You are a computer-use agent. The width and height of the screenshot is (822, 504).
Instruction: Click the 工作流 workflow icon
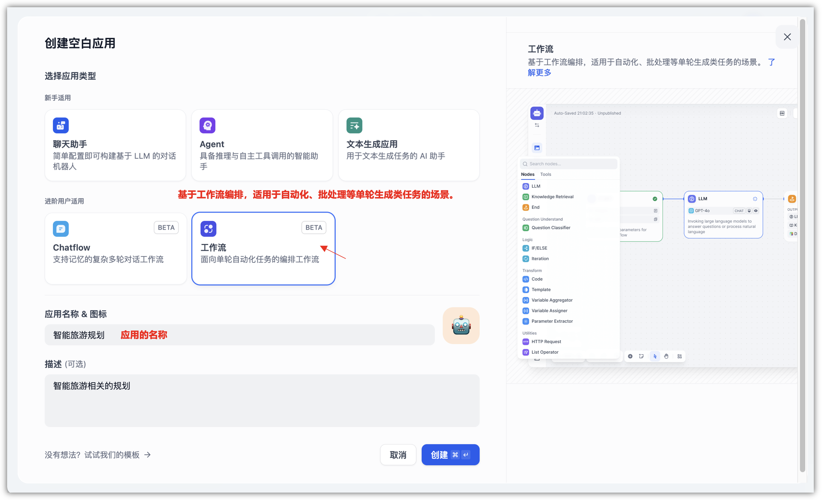click(x=208, y=229)
